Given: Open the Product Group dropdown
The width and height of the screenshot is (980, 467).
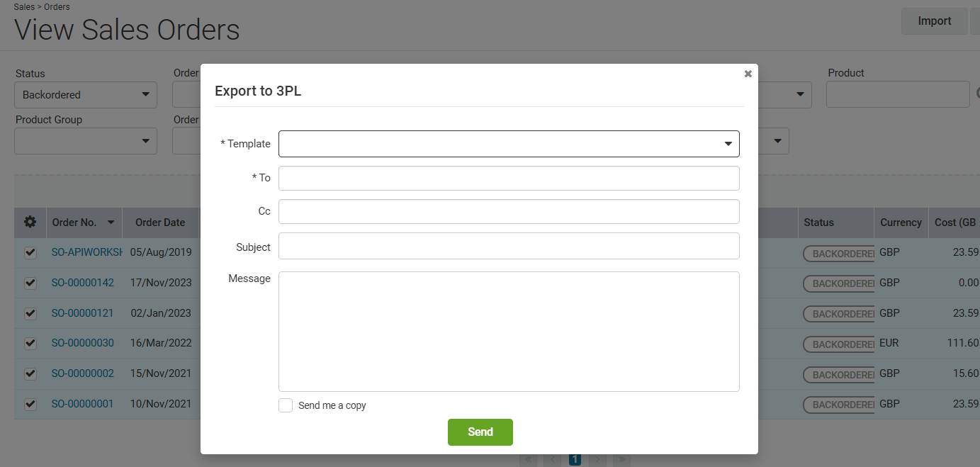Looking at the screenshot, I should point(86,141).
